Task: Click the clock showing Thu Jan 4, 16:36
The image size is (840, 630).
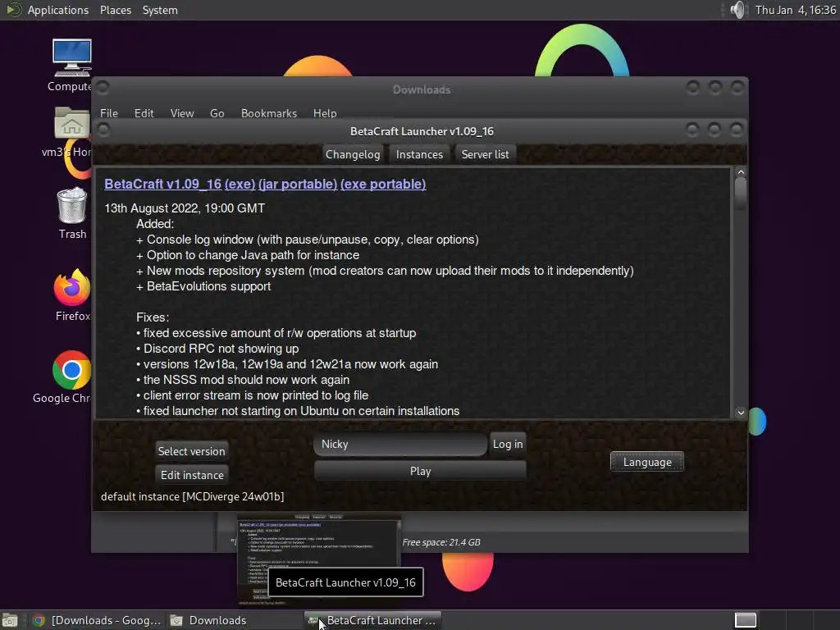Action: (795, 10)
